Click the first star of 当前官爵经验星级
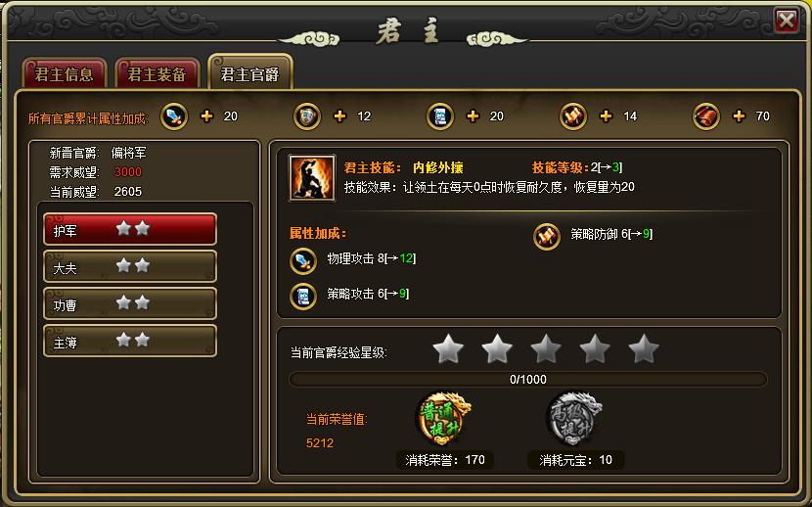This screenshot has width=812, height=507. [x=448, y=348]
